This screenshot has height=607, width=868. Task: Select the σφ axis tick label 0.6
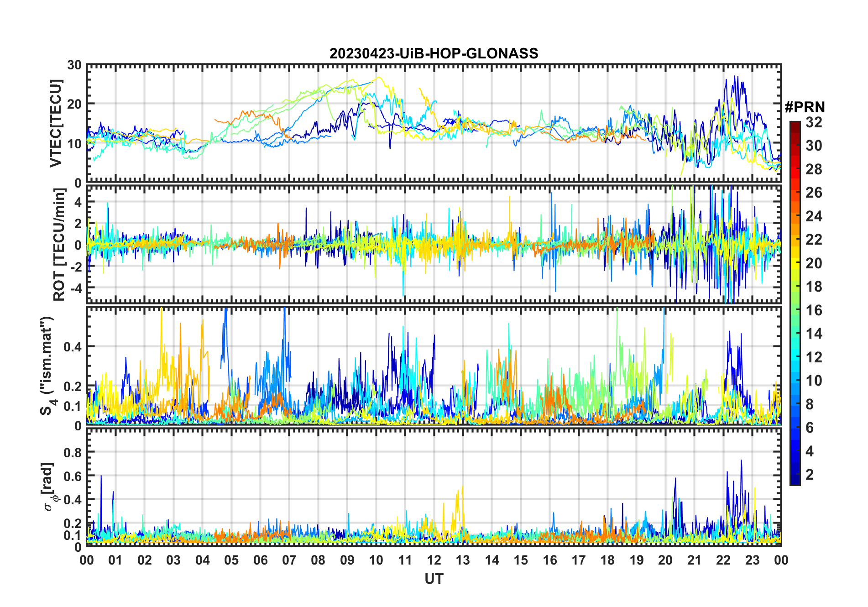tap(72, 476)
